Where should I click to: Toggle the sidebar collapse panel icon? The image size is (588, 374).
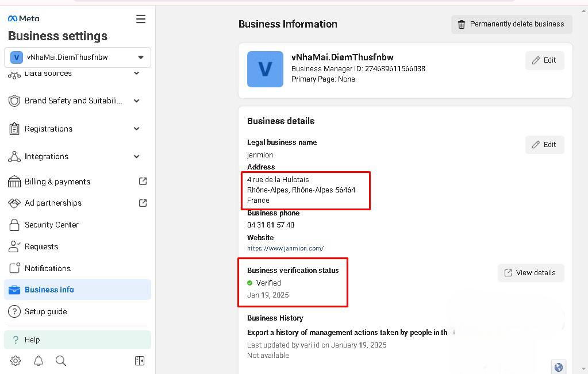tap(140, 361)
